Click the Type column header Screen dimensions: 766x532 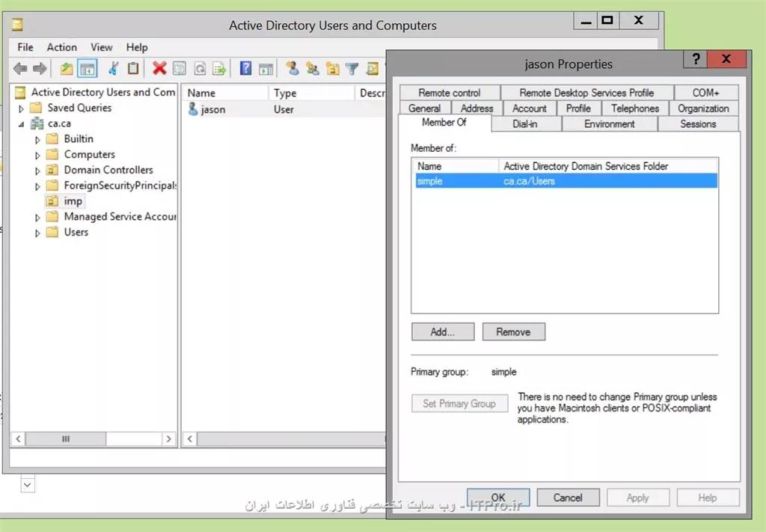pyautogui.click(x=310, y=93)
